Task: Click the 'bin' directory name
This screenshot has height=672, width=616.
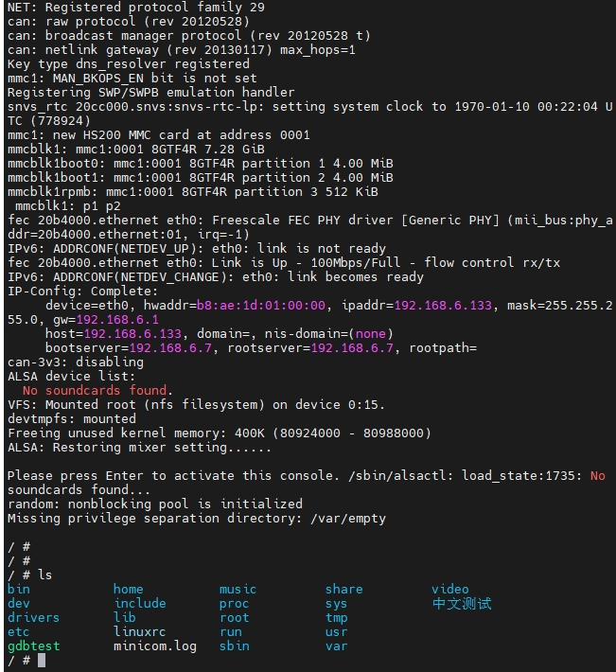Action: [x=19, y=590]
